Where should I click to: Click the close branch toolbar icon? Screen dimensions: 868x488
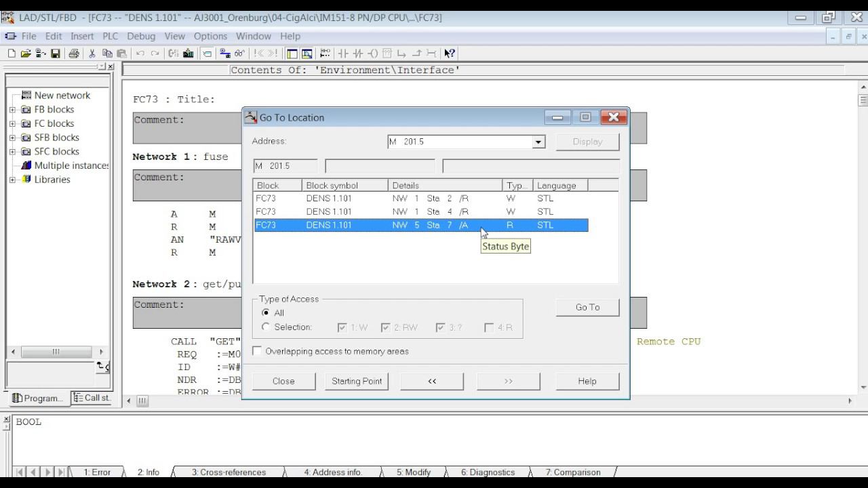417,54
